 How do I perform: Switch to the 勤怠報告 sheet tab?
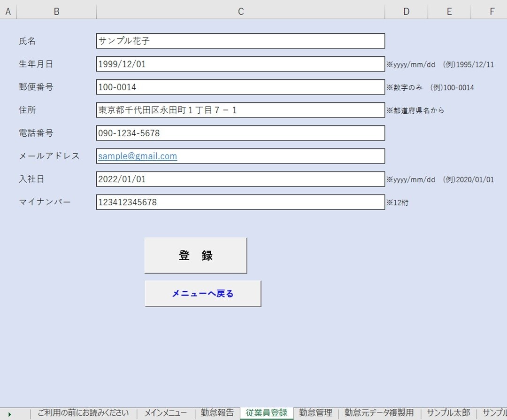click(217, 413)
